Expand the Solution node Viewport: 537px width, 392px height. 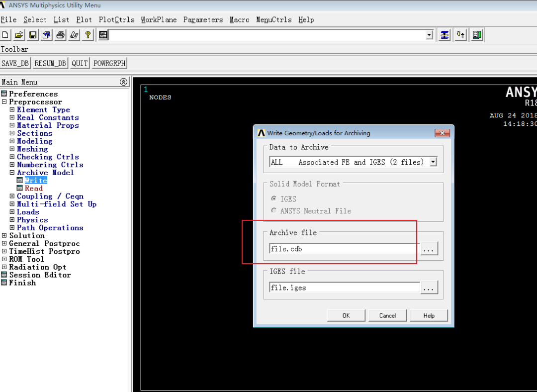[x=4, y=235]
